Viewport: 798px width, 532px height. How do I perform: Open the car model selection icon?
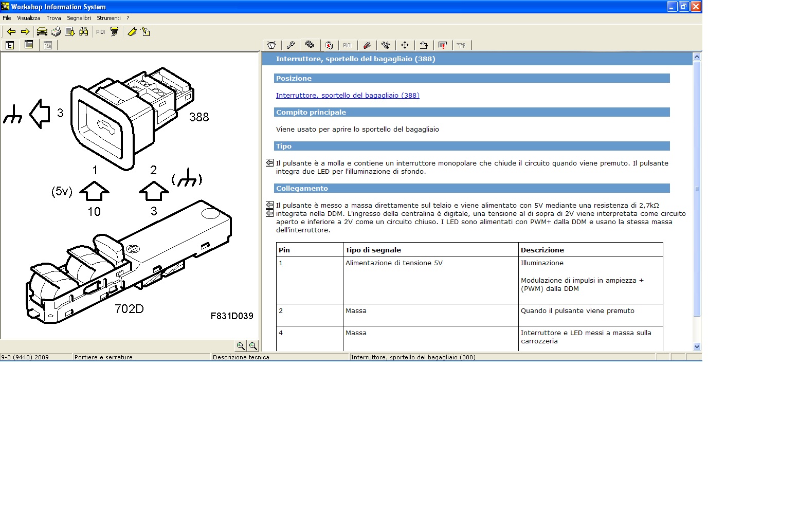[42, 32]
